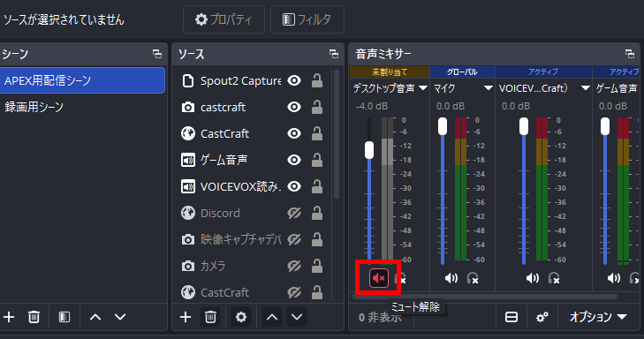
Task: Lock the Spout2 Capture source
Action: (x=316, y=81)
